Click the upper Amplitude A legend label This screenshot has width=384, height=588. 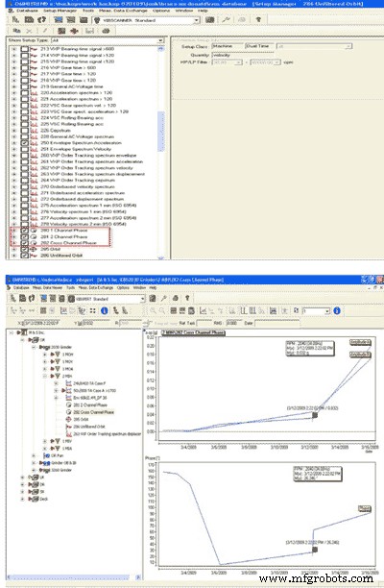(x=360, y=342)
